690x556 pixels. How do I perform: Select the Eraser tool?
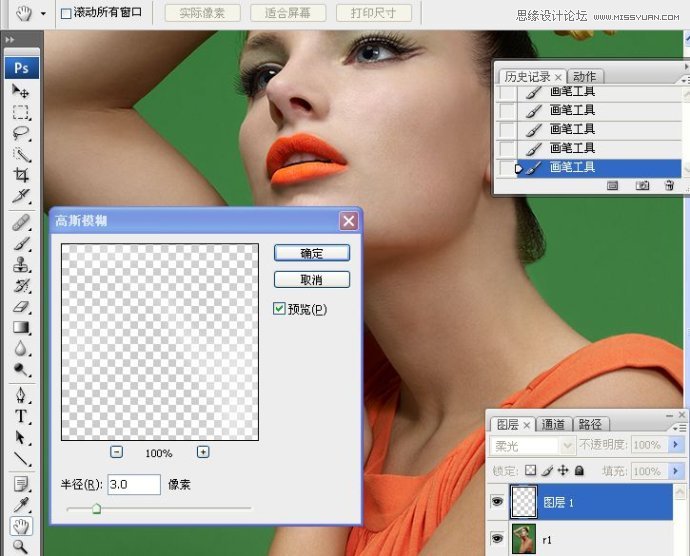click(21, 307)
